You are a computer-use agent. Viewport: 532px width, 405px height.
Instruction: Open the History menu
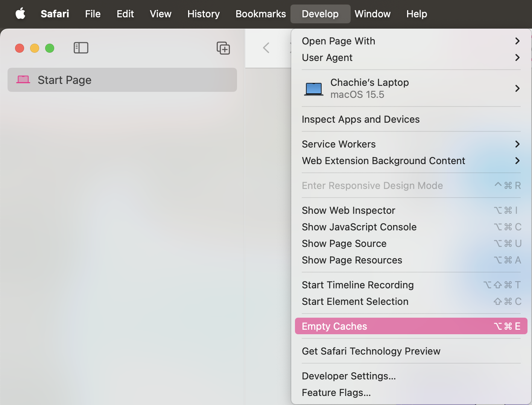[x=204, y=14]
